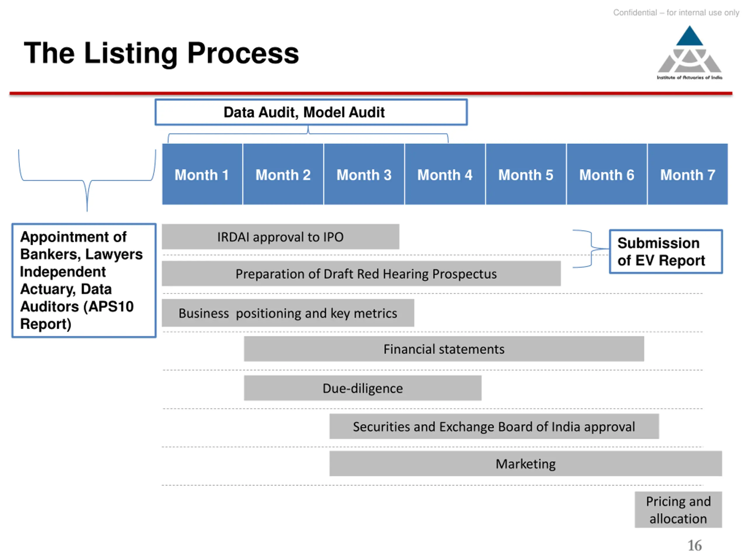747x560 pixels.
Task: Select the Month 2 timeline block
Action: point(283,174)
